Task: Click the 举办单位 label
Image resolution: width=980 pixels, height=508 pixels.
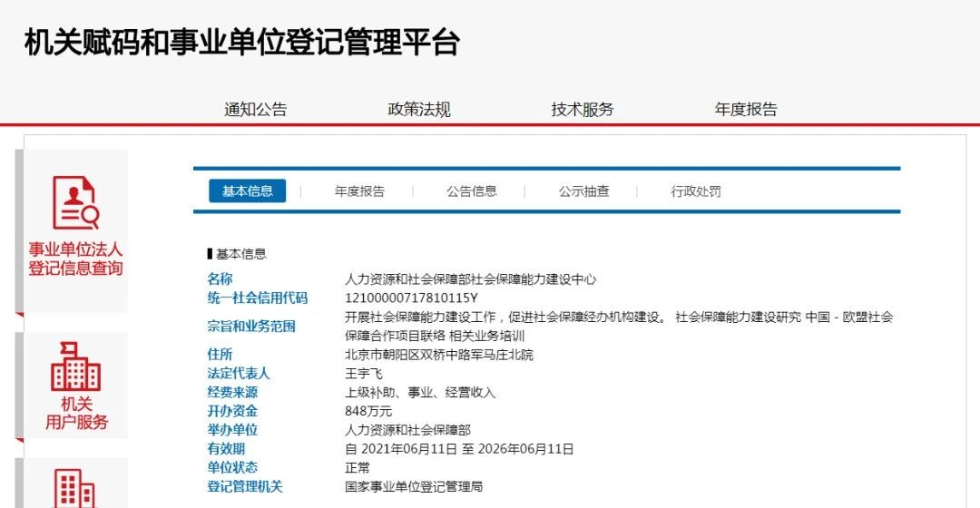Action: [232, 429]
